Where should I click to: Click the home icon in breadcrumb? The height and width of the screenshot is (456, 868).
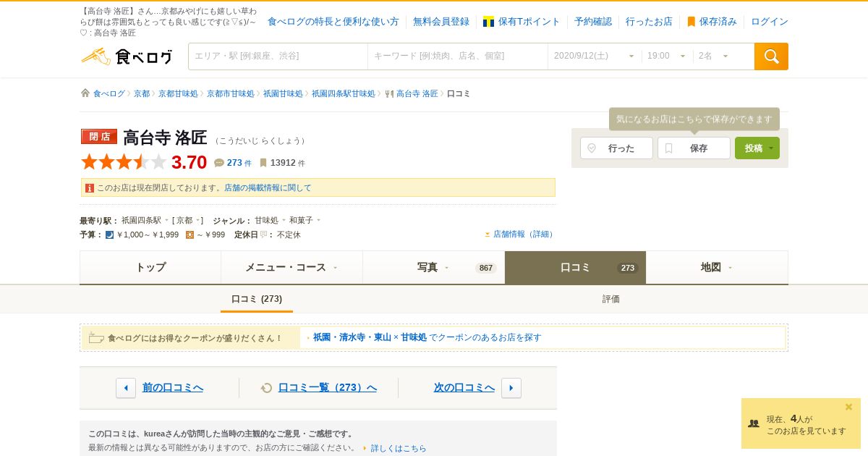[85, 93]
